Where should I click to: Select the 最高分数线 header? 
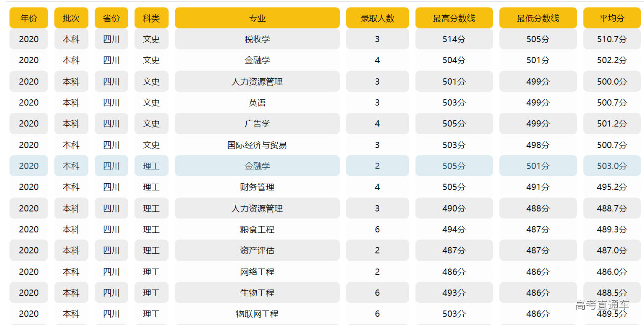pos(454,18)
